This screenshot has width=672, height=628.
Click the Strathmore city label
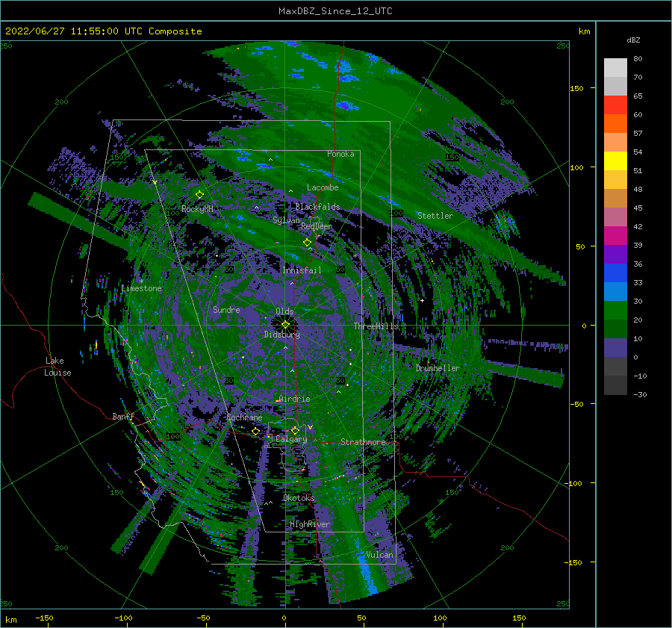[363, 441]
